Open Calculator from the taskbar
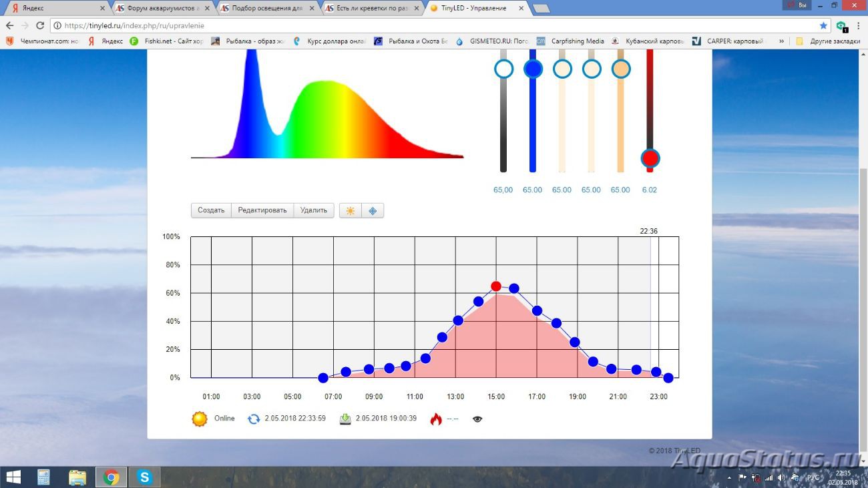 coord(44,477)
